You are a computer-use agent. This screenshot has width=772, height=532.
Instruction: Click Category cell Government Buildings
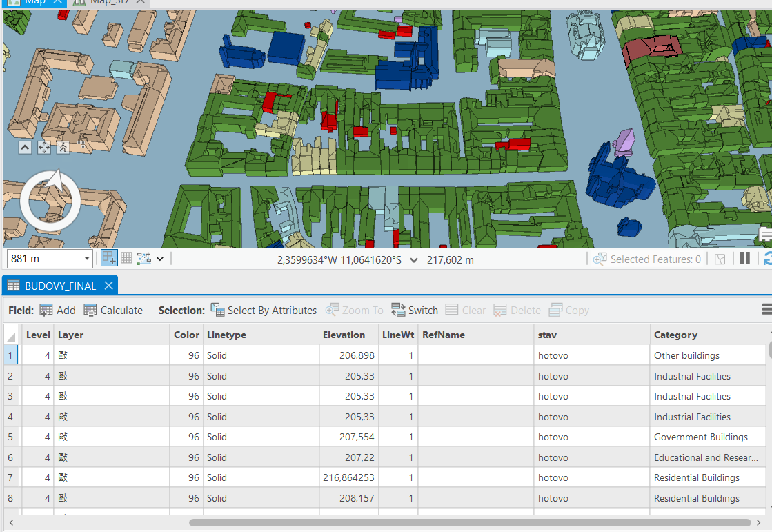point(708,437)
